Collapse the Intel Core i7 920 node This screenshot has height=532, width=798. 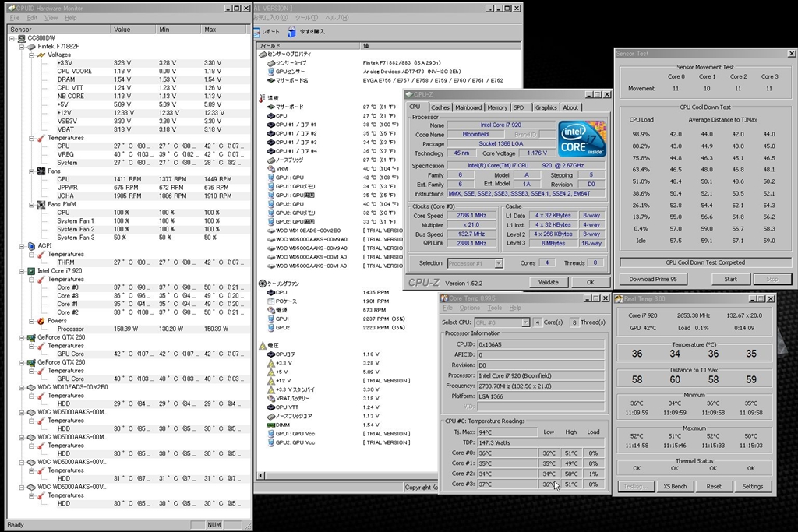pyautogui.click(x=21, y=270)
